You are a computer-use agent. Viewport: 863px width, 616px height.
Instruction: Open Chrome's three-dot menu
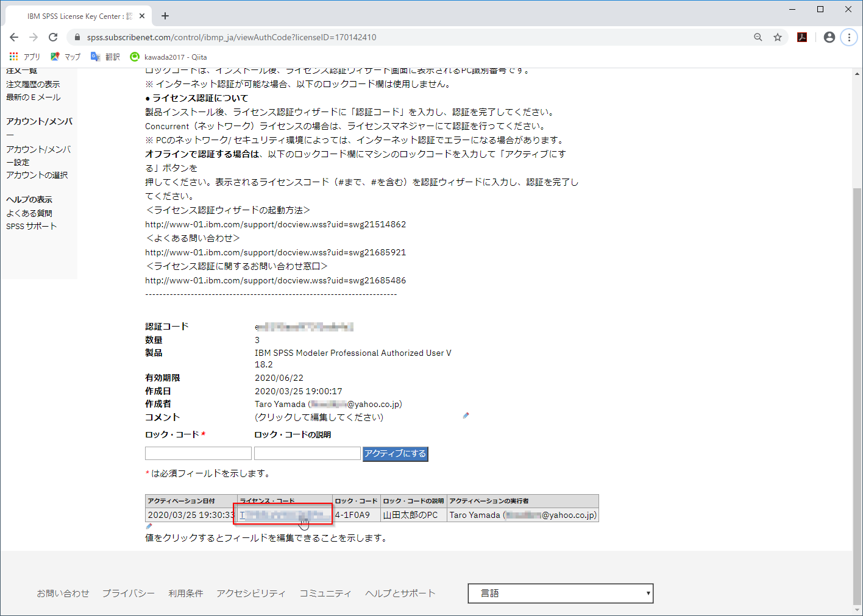point(849,37)
